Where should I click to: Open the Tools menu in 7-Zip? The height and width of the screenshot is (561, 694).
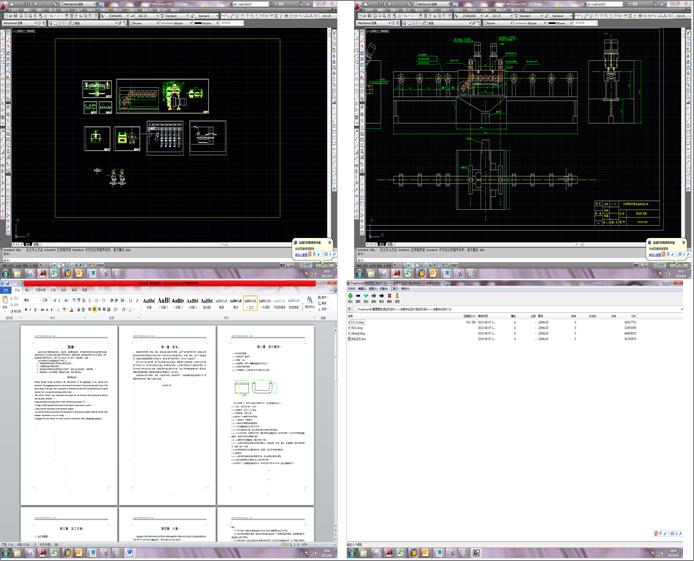[394, 288]
